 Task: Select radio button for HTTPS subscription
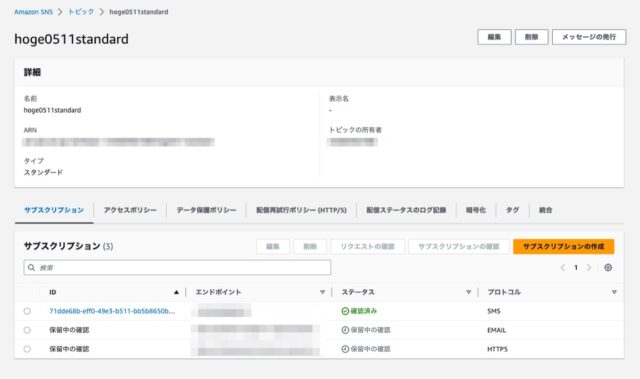27,349
